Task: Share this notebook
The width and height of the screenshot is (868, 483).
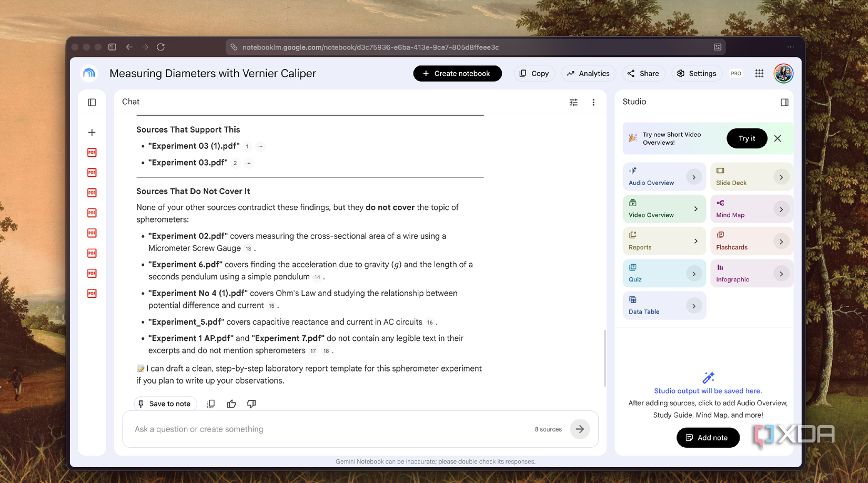Action: tap(643, 74)
